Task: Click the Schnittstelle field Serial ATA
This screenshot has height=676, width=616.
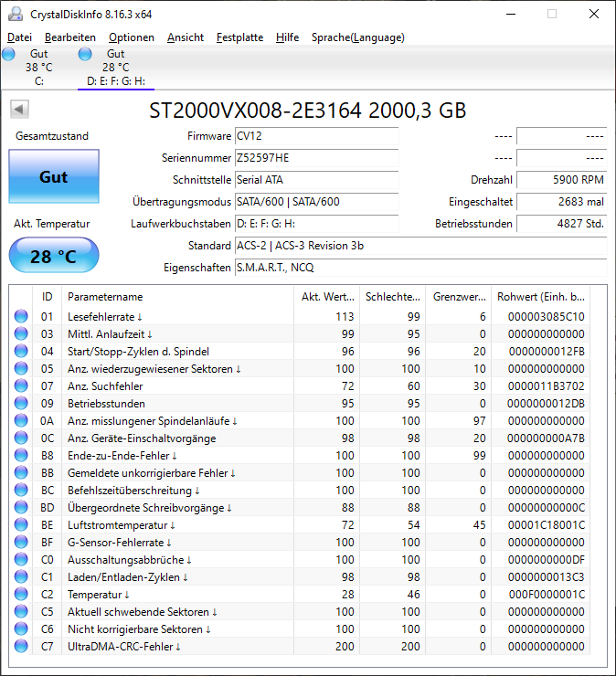Action: point(316,180)
